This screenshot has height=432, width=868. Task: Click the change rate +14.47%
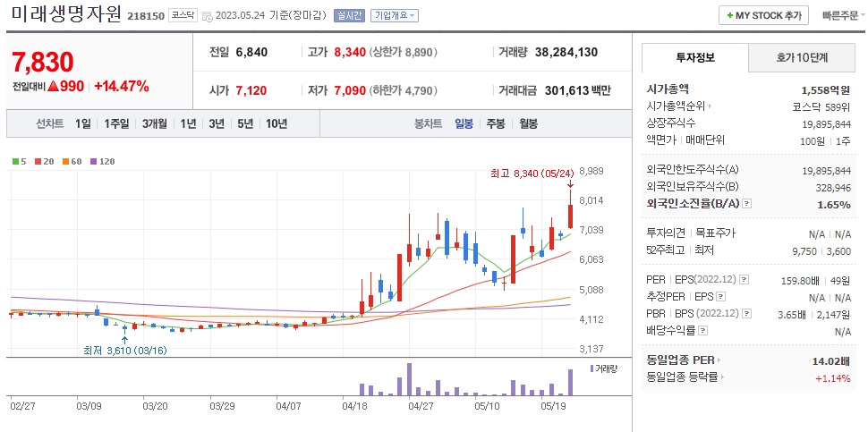(121, 86)
